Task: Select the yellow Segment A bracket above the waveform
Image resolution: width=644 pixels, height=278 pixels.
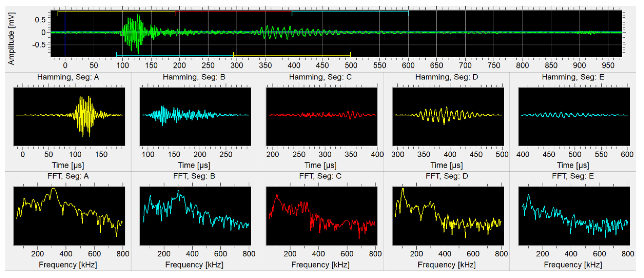Action: click(x=116, y=11)
